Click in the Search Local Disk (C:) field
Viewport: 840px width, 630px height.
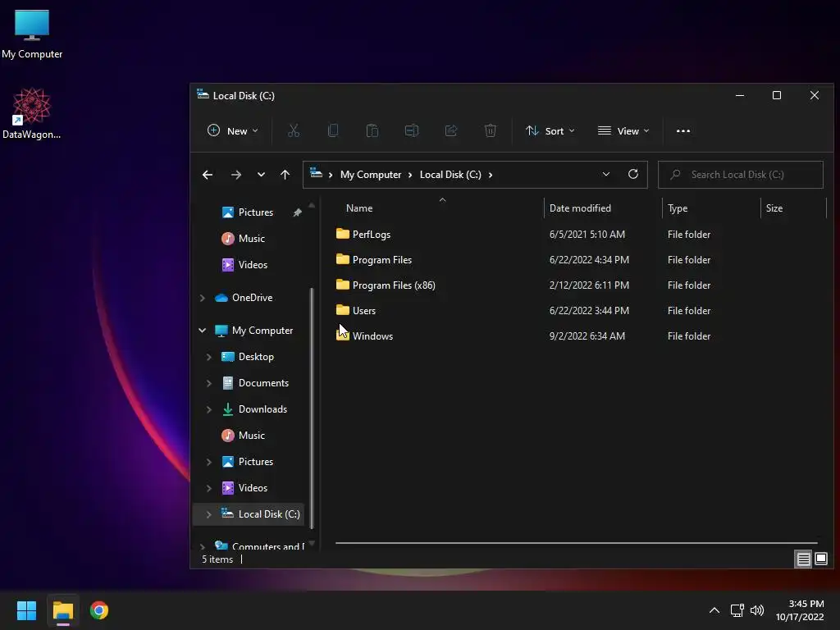[x=741, y=175]
